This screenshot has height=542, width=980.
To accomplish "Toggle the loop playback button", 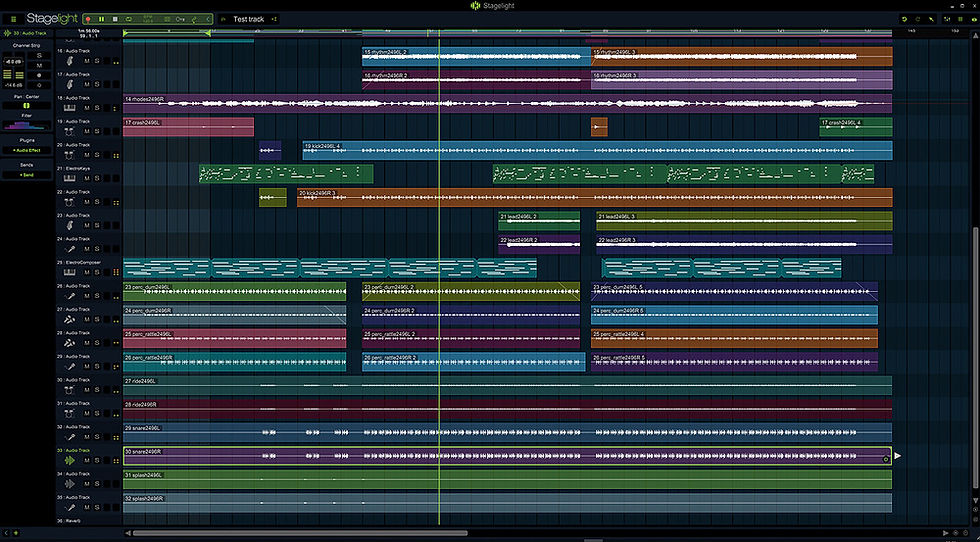I will [x=128, y=19].
